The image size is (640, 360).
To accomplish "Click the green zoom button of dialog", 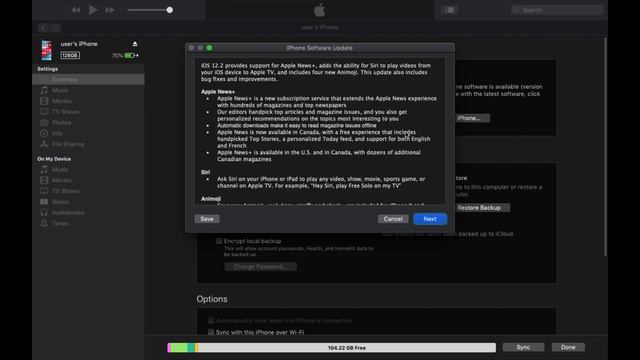I will (x=209, y=48).
